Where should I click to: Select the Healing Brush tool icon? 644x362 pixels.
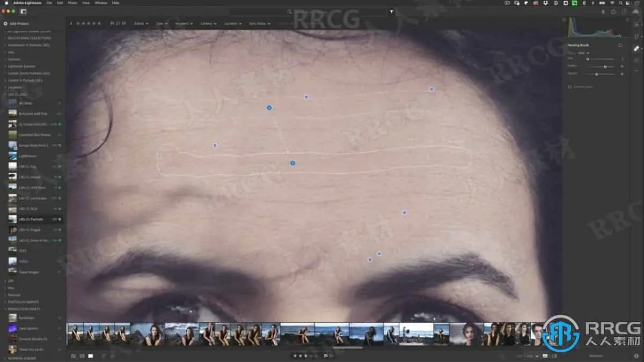click(636, 48)
